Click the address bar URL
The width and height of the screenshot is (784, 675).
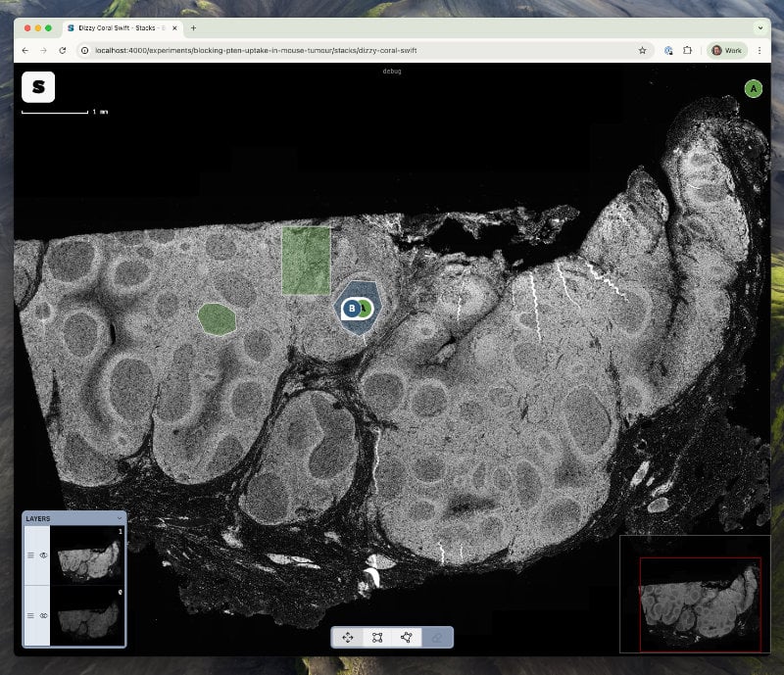click(255, 50)
